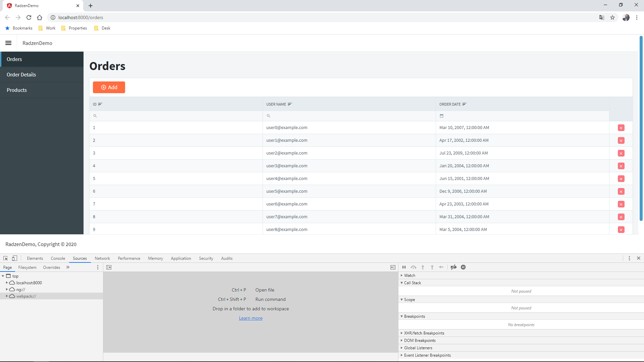Image resolution: width=644 pixels, height=362 pixels.
Task: Toggle deactivate breakpoints
Action: click(x=453, y=267)
